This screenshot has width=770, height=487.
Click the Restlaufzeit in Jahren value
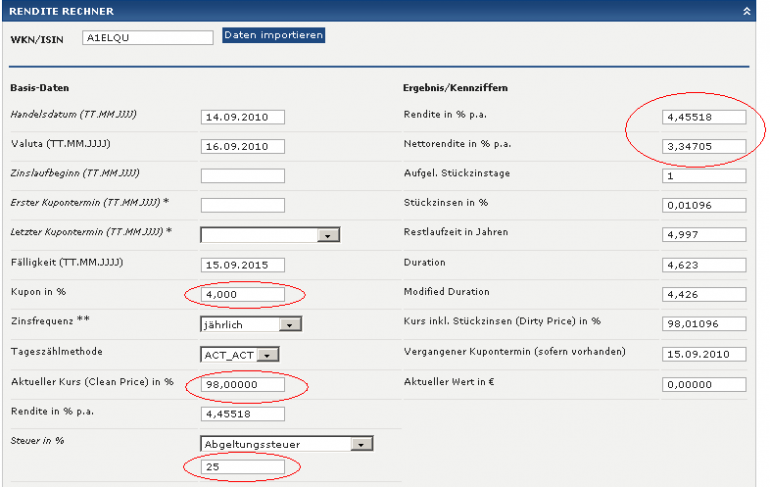(x=704, y=235)
